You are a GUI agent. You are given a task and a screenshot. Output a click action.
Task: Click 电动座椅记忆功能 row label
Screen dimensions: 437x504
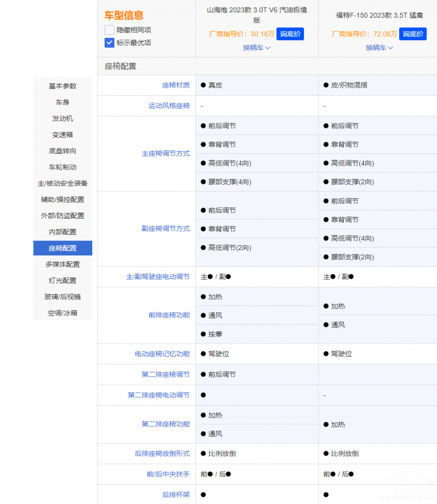[x=162, y=354]
